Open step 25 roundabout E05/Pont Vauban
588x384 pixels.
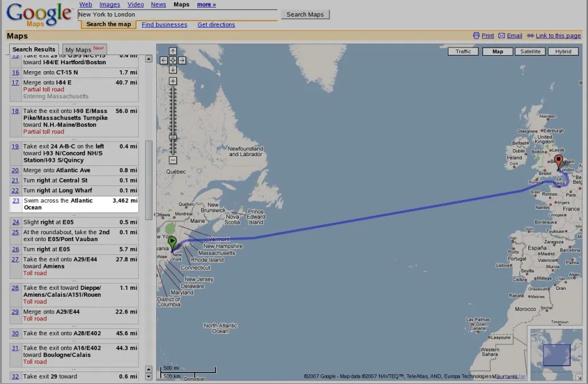[74, 235]
